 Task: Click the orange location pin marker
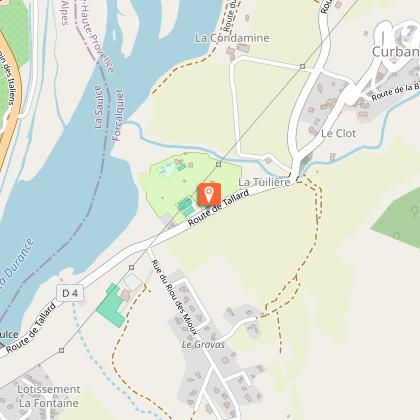pyautogui.click(x=209, y=194)
